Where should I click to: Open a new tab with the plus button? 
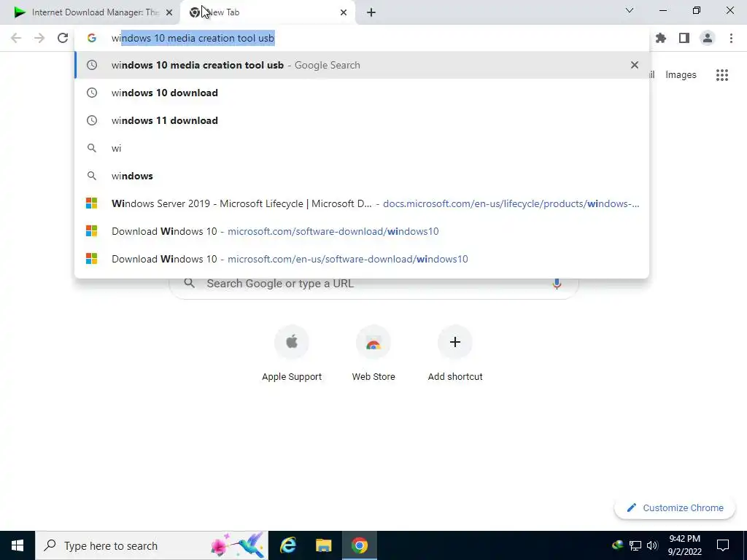coord(371,12)
